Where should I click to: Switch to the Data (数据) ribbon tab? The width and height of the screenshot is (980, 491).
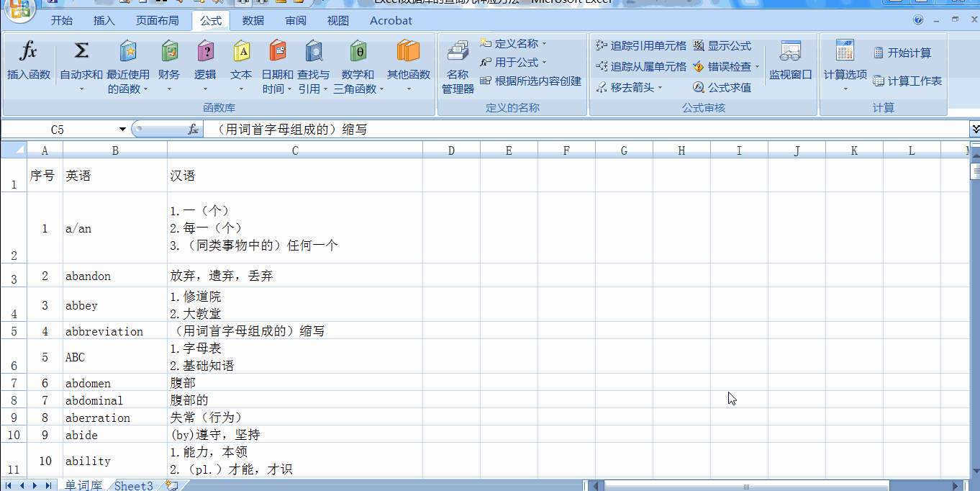pyautogui.click(x=253, y=20)
